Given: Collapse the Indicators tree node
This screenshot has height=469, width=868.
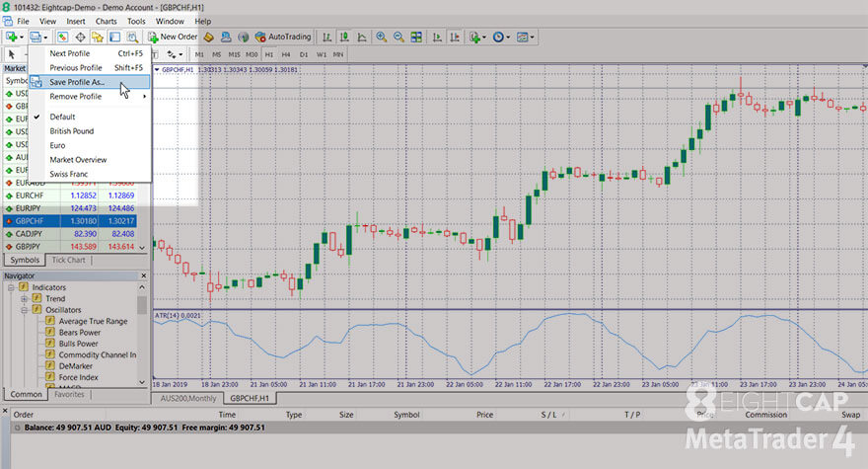Looking at the screenshot, I should 11,287.
